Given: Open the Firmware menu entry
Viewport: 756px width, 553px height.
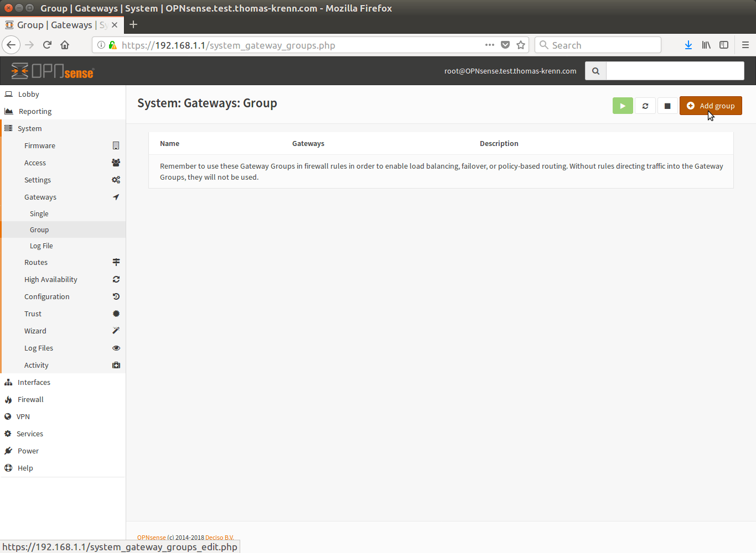Looking at the screenshot, I should coord(40,145).
